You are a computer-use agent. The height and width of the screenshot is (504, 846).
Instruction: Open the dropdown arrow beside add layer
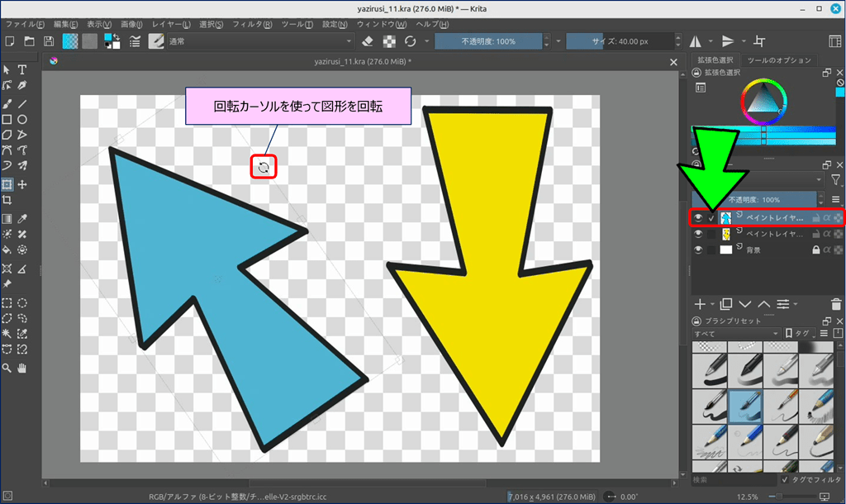[x=711, y=304]
